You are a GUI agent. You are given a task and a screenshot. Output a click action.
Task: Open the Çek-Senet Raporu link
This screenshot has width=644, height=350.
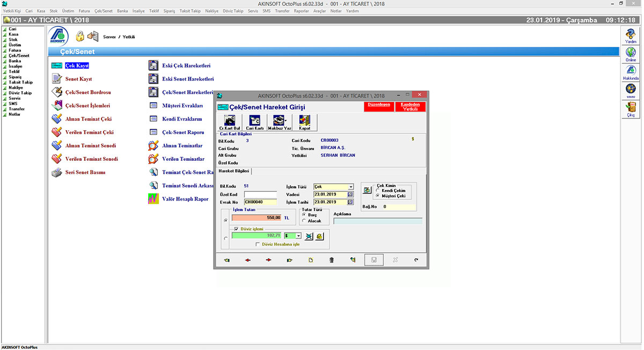click(x=184, y=132)
